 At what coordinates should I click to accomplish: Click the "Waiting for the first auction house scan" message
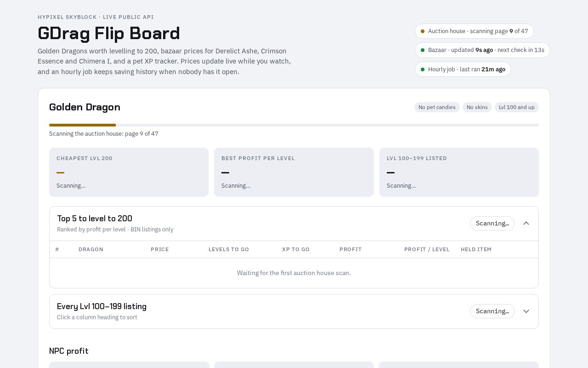[294, 273]
